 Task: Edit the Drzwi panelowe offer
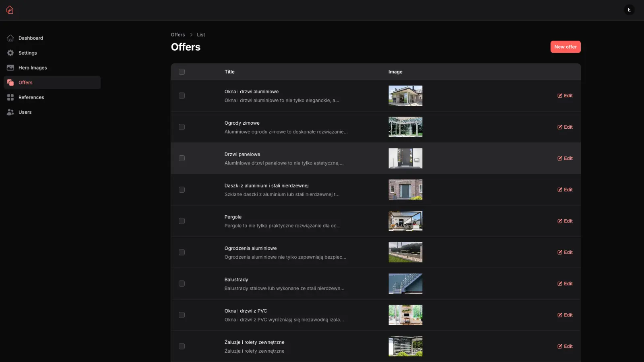pos(565,158)
